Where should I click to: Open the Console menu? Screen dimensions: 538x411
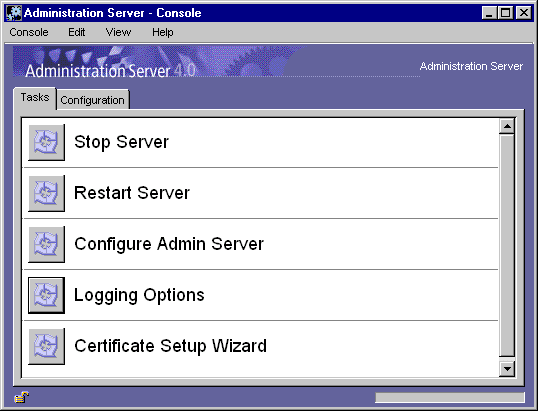[29, 32]
